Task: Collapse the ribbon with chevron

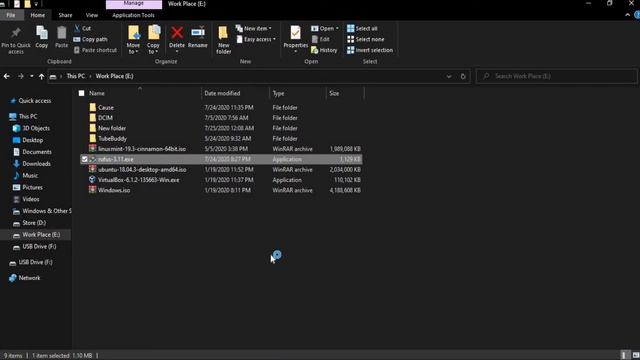Action: click(x=627, y=15)
